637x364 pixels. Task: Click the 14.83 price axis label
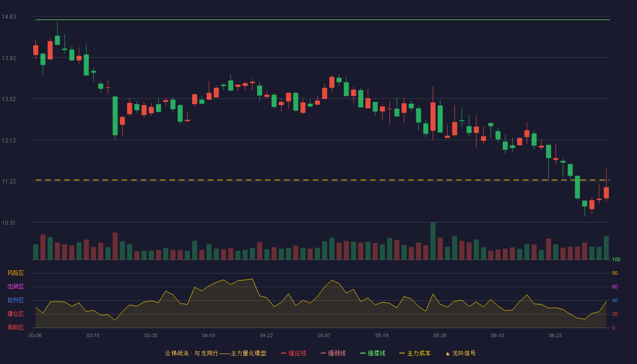point(9,17)
